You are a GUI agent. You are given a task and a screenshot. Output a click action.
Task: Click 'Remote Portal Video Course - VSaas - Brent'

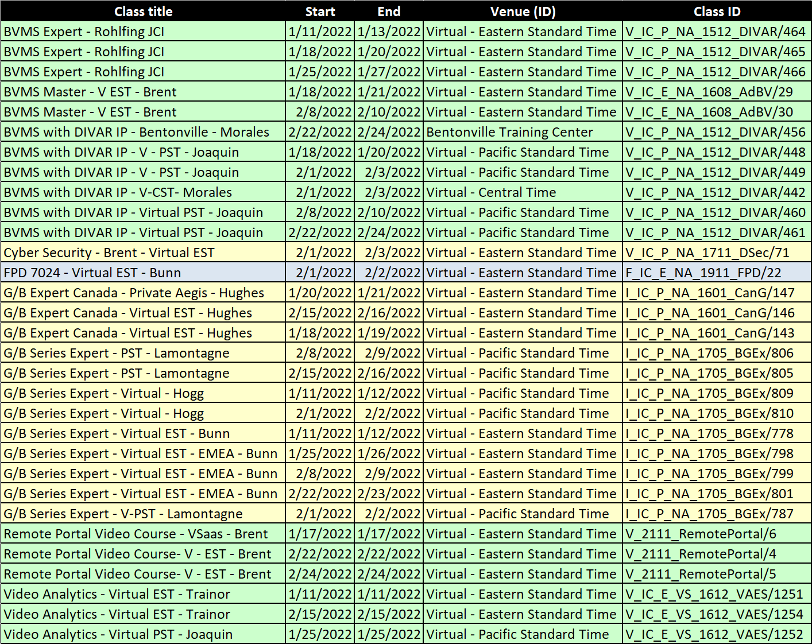tap(143, 534)
